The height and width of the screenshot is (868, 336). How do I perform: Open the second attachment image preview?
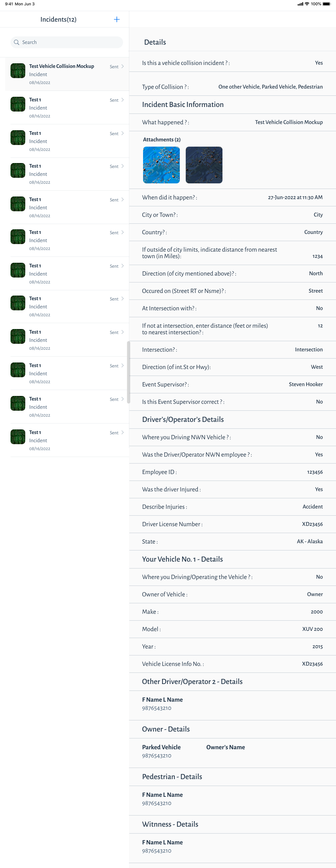click(204, 165)
